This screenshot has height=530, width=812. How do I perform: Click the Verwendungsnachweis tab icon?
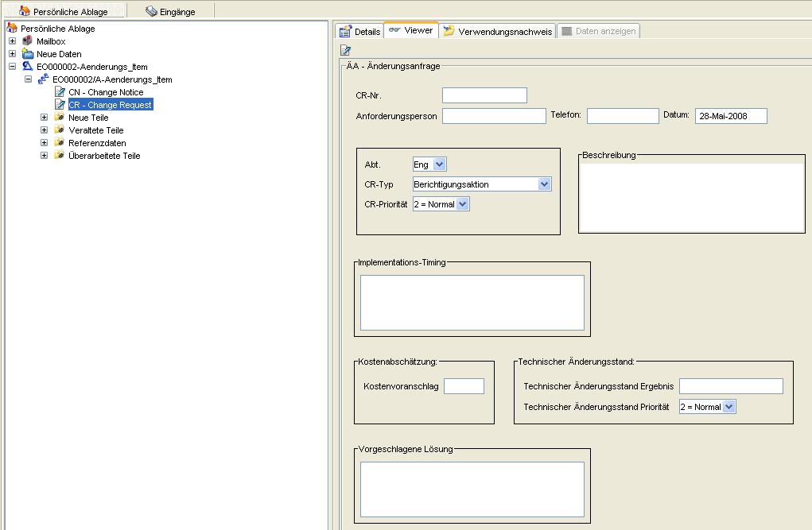(449, 31)
